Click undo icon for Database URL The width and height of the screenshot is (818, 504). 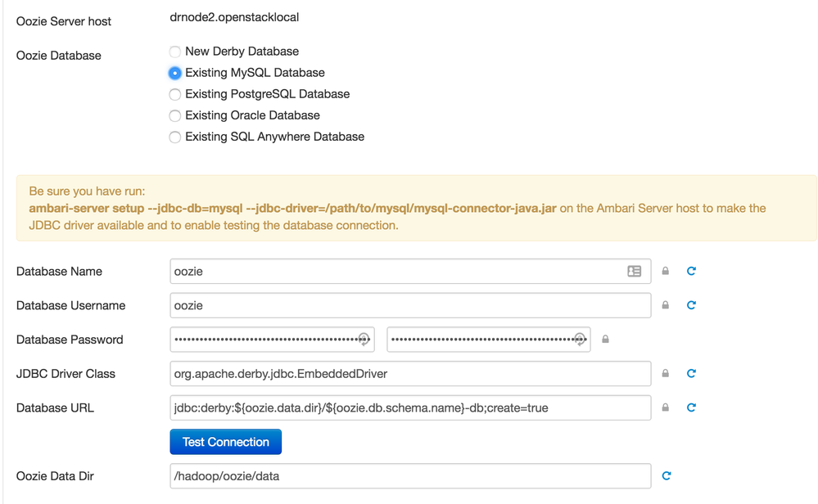(691, 407)
